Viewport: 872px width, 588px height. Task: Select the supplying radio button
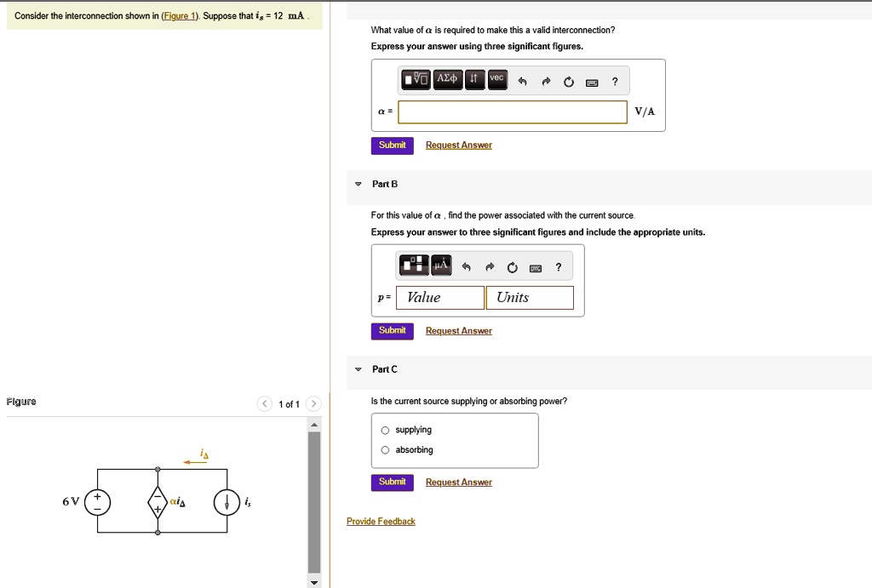tap(385, 429)
